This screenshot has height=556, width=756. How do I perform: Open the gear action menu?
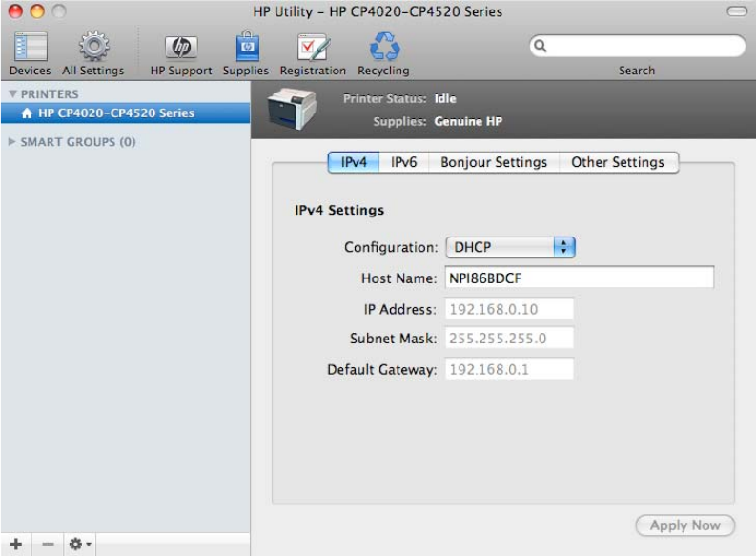[x=79, y=544]
